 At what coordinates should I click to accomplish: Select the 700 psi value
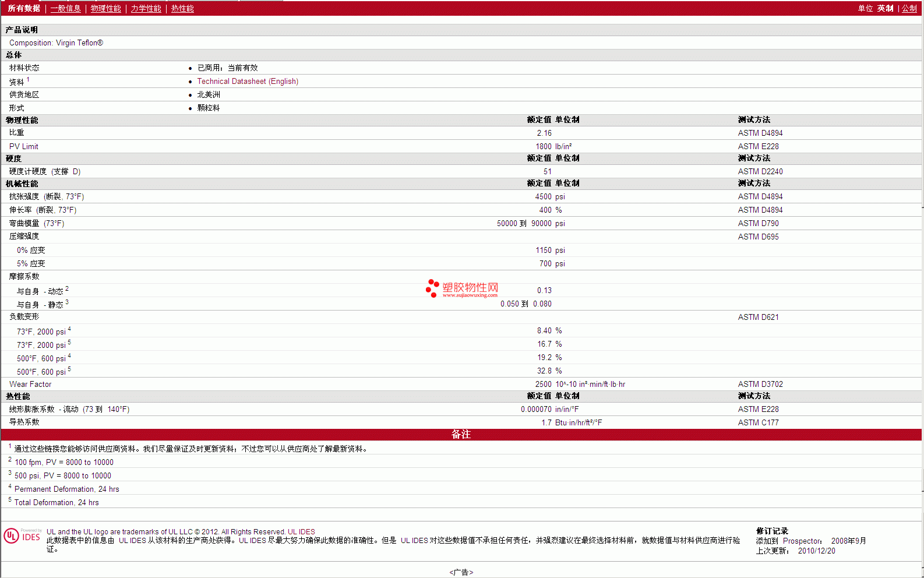pos(552,264)
